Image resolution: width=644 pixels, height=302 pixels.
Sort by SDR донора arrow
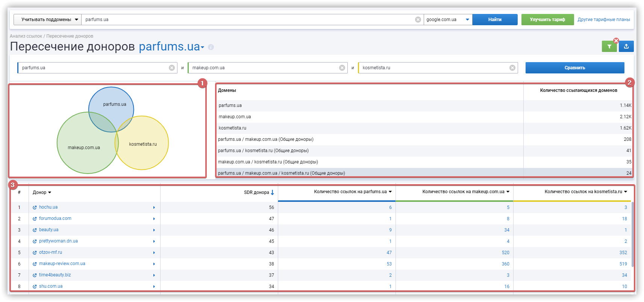tap(273, 192)
